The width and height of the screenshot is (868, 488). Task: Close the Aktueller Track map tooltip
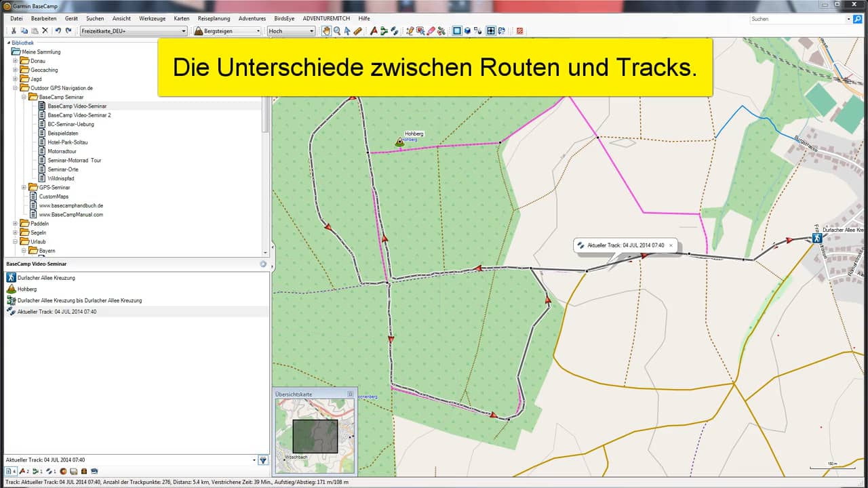671,245
